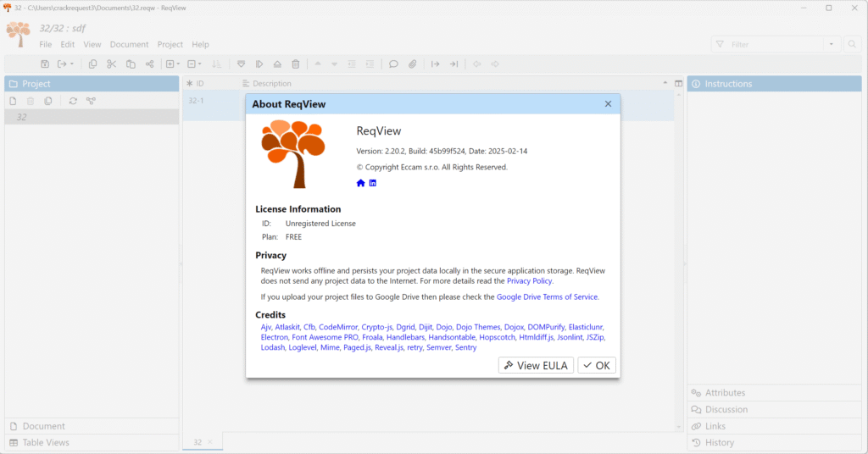Screen dimensions: 868x454
Task: Confirm the About dialog with OK
Action: pos(597,365)
